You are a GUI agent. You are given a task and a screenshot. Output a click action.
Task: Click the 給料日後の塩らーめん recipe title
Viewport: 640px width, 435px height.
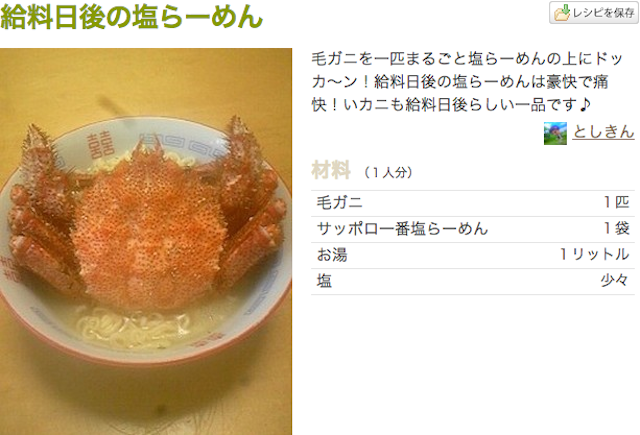(x=131, y=16)
